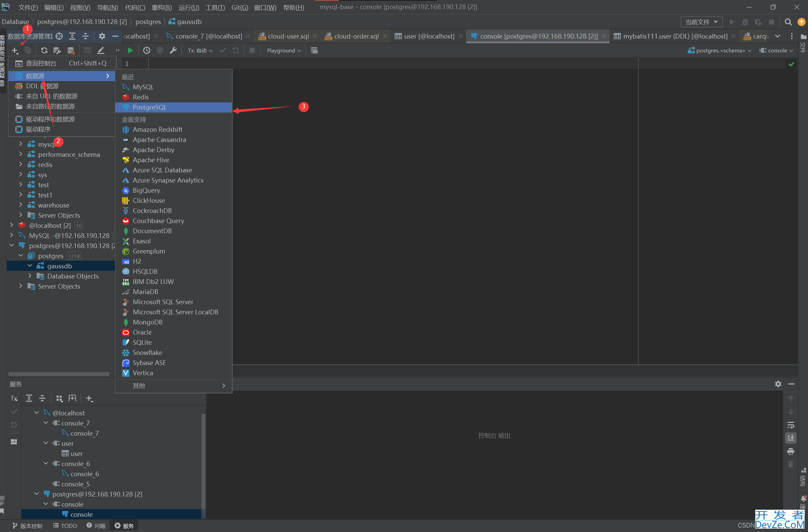Open Git(G) menu
Image resolution: width=808 pixels, height=532 pixels.
pyautogui.click(x=240, y=7)
